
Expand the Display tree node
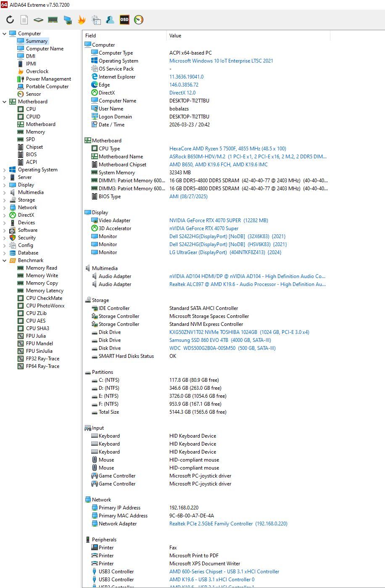(5, 185)
